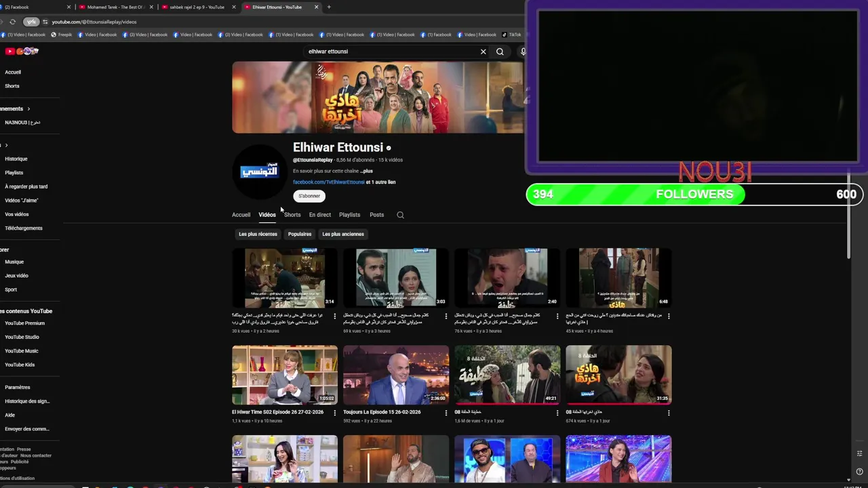Open the Freepik bookmark
This screenshot has width=868, height=488.
pos(61,35)
